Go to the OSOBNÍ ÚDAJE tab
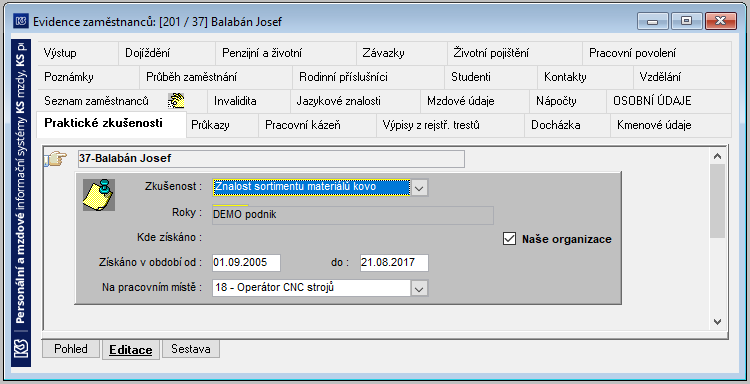 tap(669, 101)
